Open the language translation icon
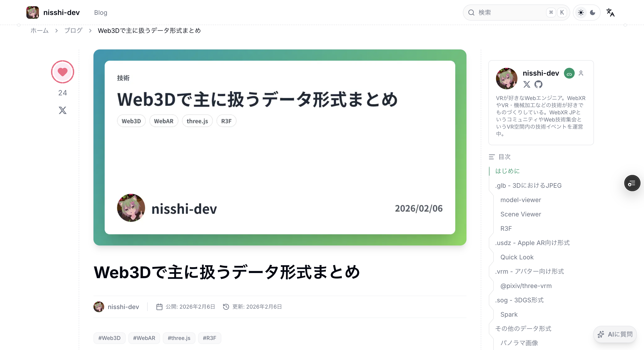The image size is (644, 350). tap(610, 13)
